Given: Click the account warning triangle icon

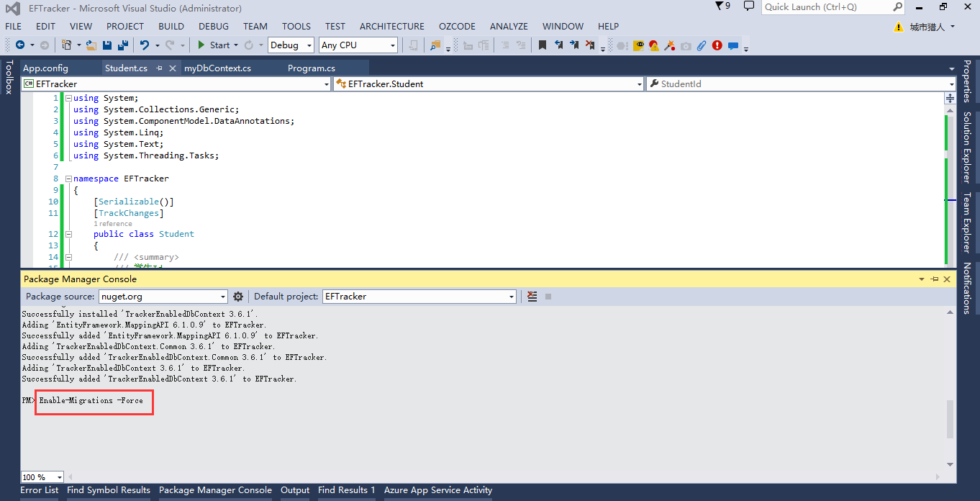Looking at the screenshot, I should (x=898, y=27).
